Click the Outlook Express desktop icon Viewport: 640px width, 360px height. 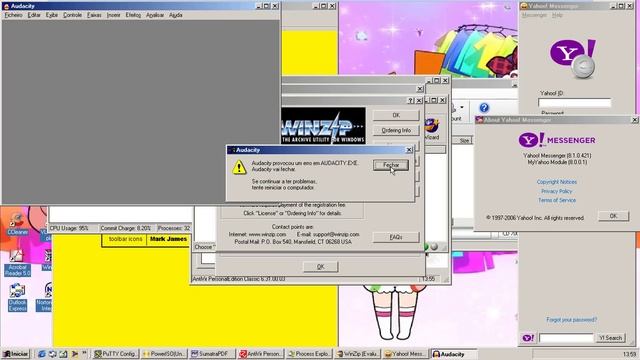point(17,298)
